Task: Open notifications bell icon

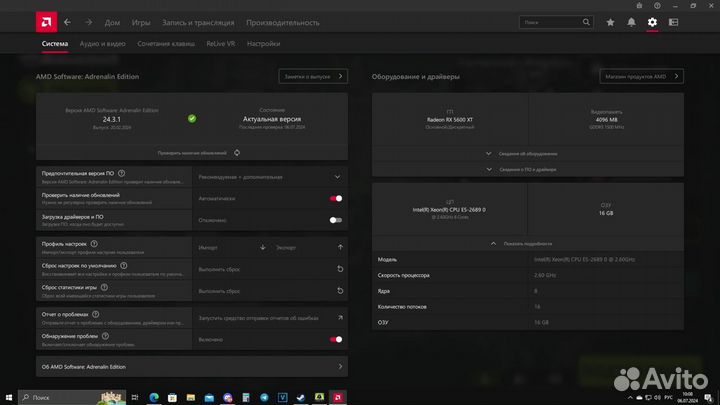Action: (631, 21)
